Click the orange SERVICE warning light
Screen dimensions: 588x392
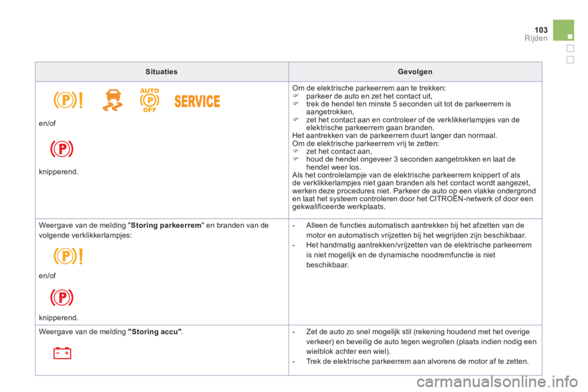(x=197, y=101)
